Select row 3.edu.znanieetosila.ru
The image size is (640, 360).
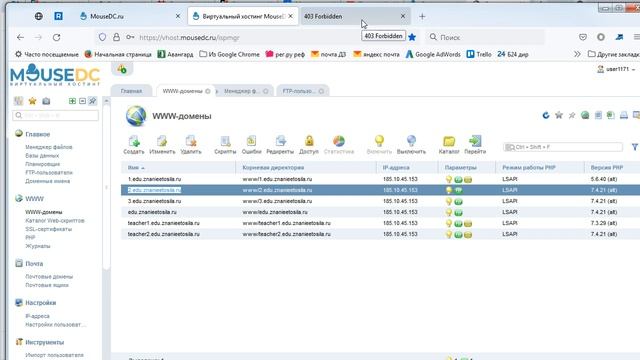coord(380,201)
